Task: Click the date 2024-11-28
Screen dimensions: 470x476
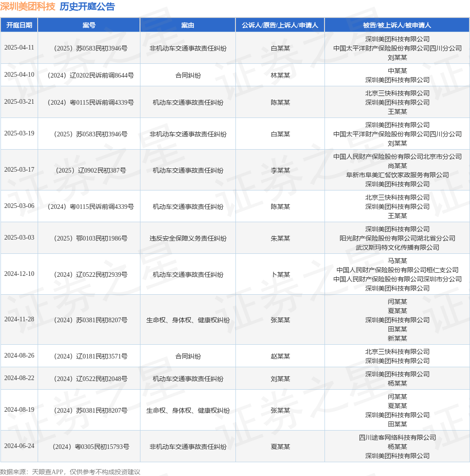Action: click(x=19, y=319)
